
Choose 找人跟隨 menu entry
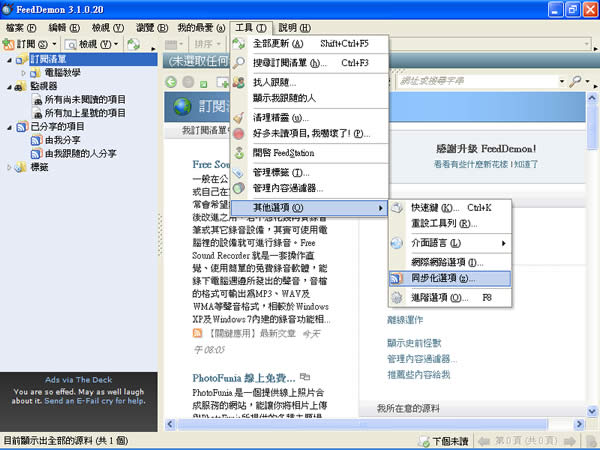[310, 82]
